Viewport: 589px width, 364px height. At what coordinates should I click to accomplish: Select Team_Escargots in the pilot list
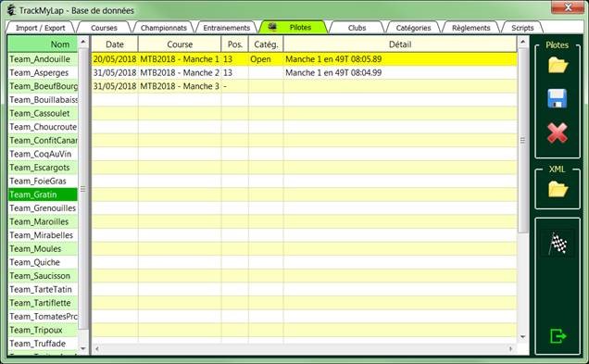(x=43, y=167)
